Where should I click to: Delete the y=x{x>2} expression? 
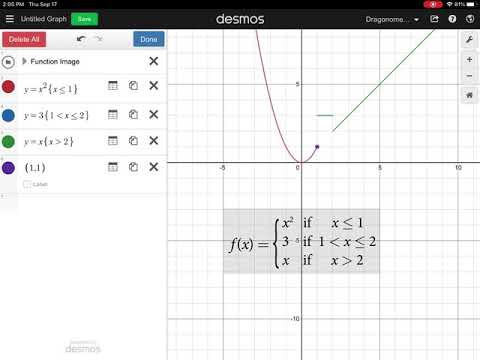(x=154, y=141)
